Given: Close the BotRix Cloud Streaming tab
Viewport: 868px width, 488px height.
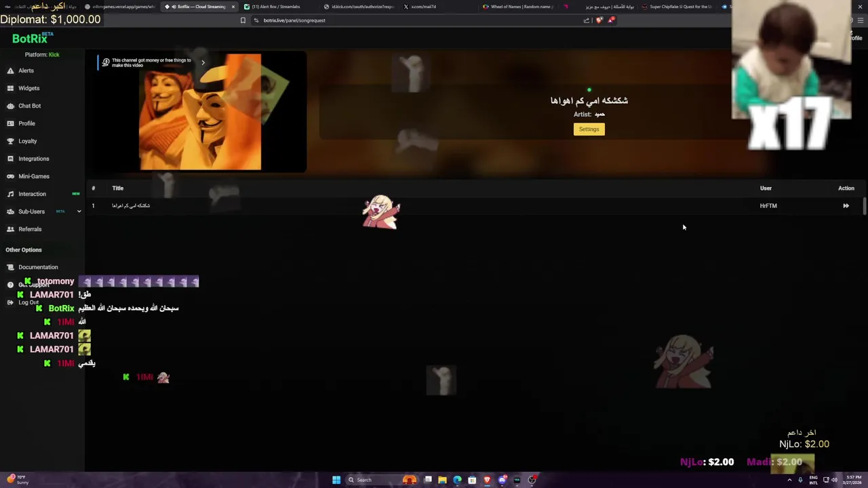Looking at the screenshot, I should [233, 7].
